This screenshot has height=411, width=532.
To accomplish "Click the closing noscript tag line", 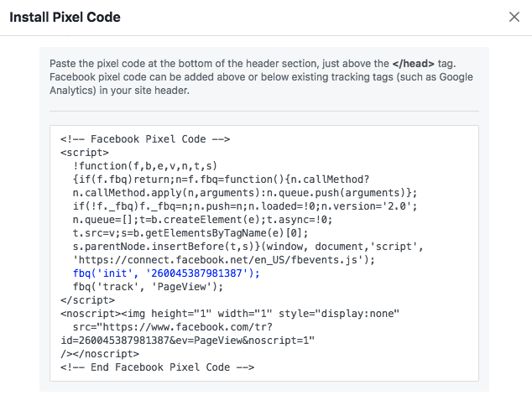I will coord(100,353).
